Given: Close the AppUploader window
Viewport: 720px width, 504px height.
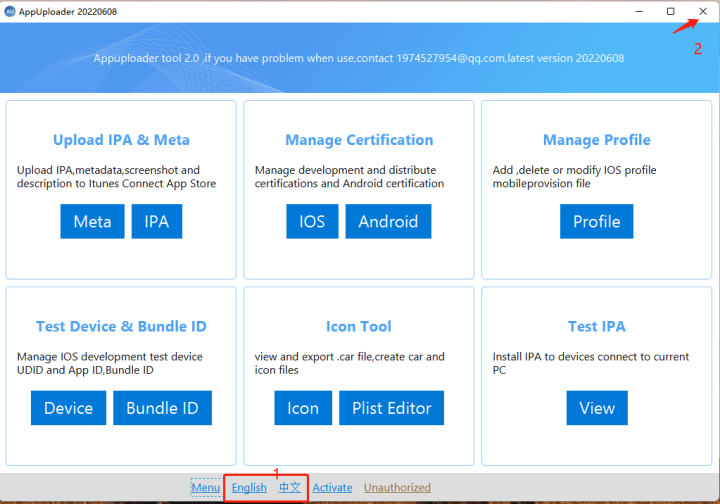Looking at the screenshot, I should click(x=703, y=11).
